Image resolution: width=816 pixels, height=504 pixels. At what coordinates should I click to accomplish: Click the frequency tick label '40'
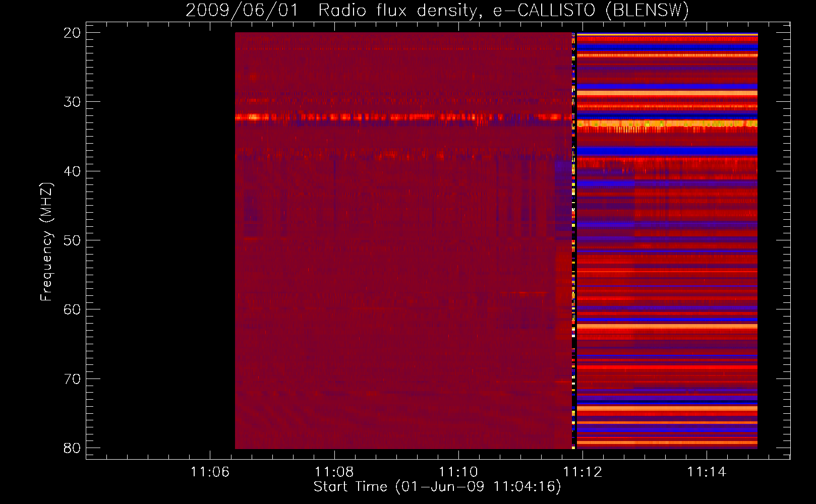[72, 171]
